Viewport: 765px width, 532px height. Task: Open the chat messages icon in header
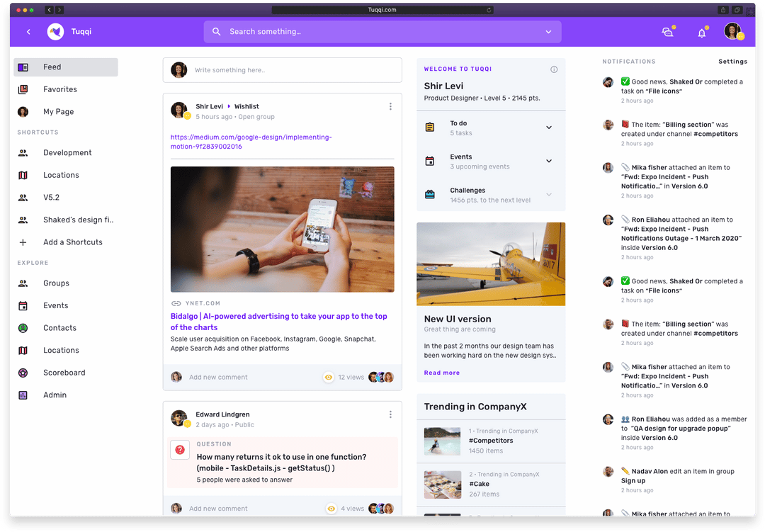[x=667, y=32]
